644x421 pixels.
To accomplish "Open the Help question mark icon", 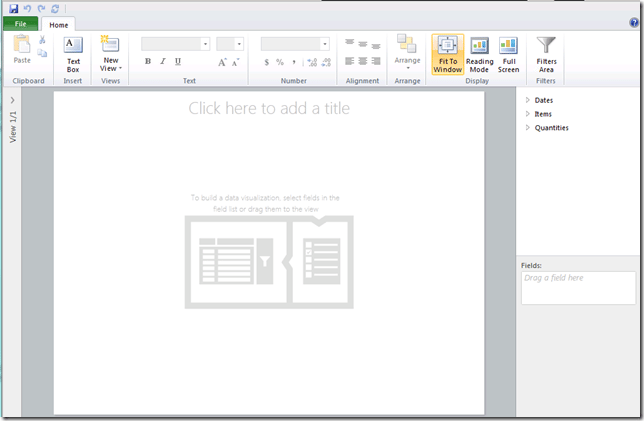I will point(633,22).
